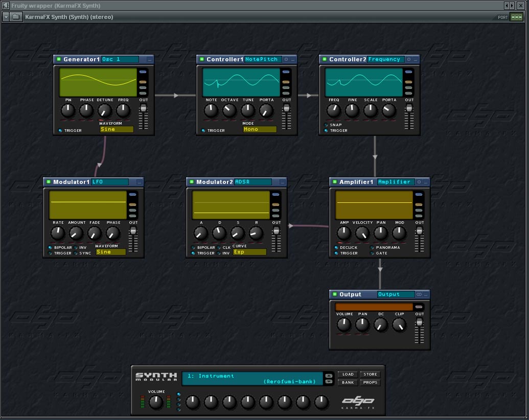The image size is (529, 420).
Task: Open Generator1 WAVEFORM Sine selector
Action: pos(117,129)
